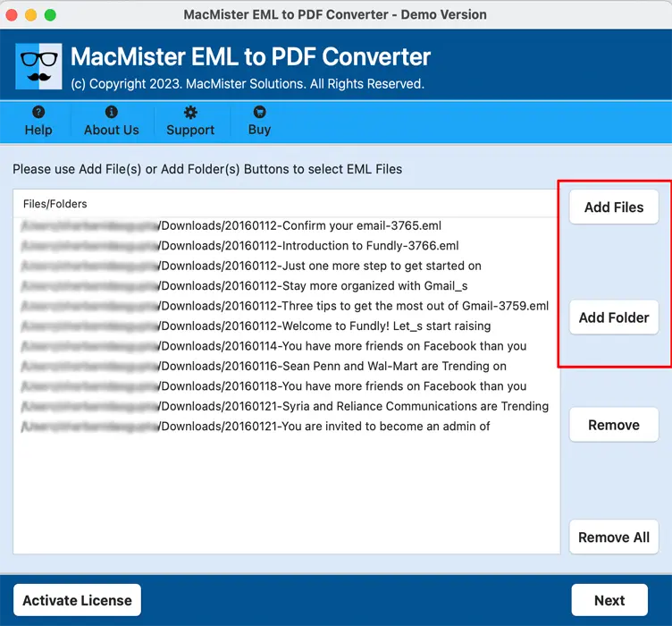Open About Us info icon

(111, 113)
